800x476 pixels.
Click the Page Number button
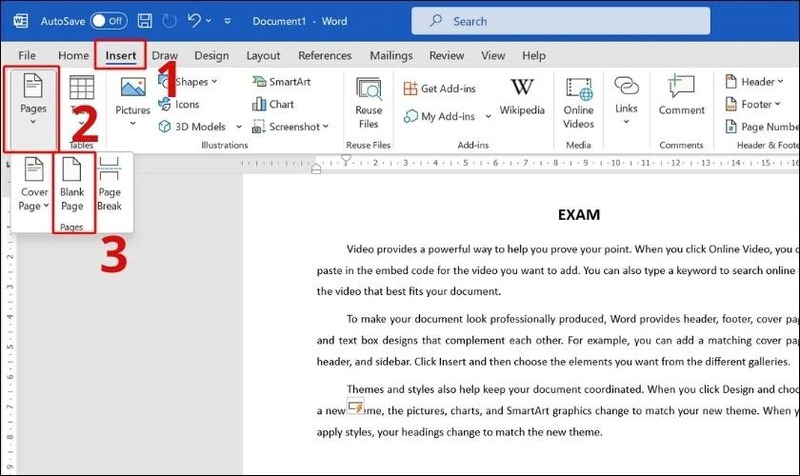click(x=762, y=127)
